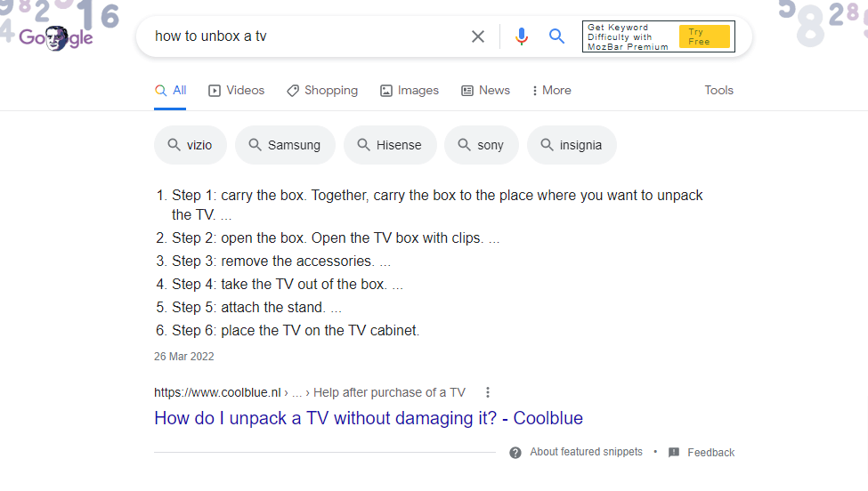Select the Samsung suggestion chip

[285, 145]
